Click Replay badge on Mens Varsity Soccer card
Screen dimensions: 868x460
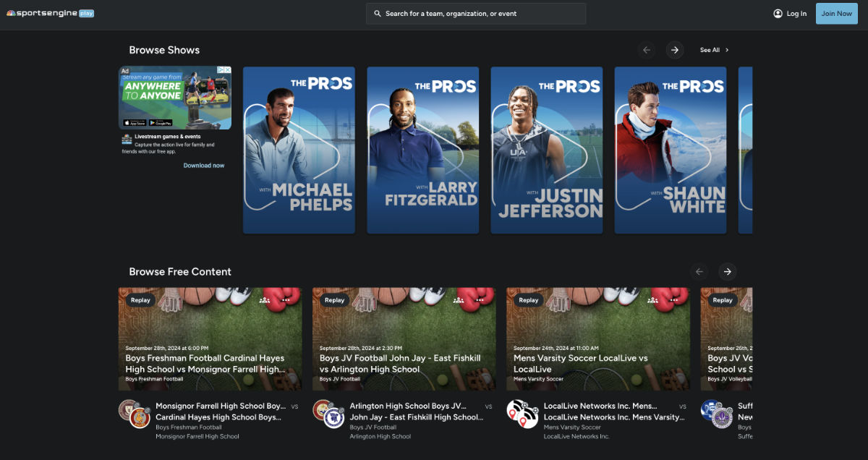point(528,300)
